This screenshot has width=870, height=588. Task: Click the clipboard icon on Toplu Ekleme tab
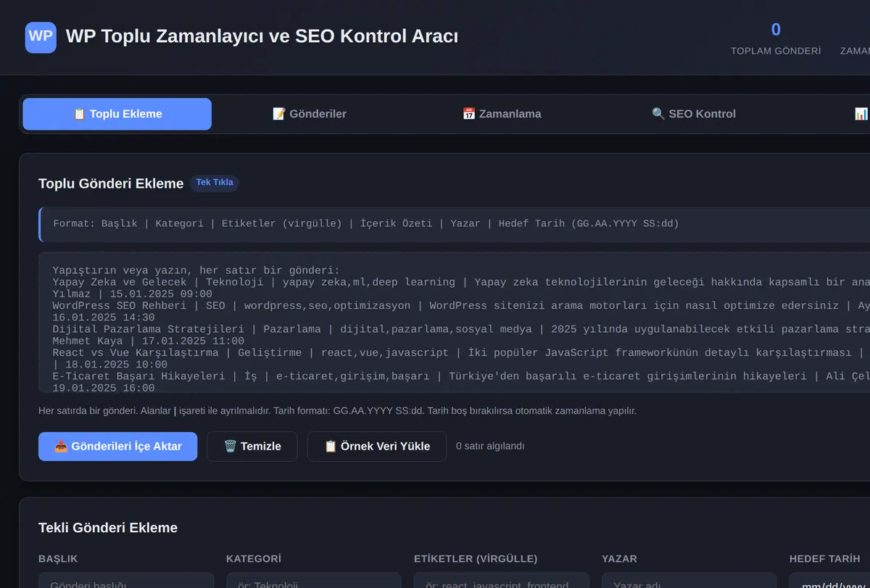[80, 114]
